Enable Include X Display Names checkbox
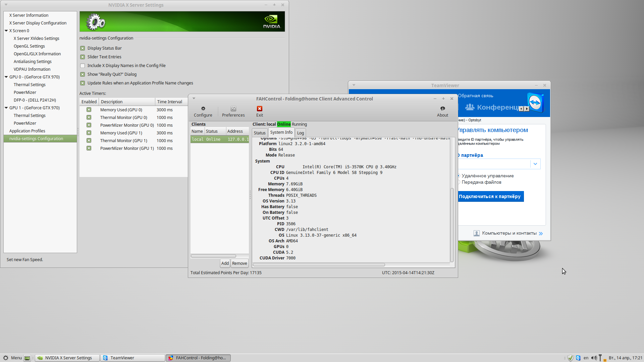 (83, 66)
